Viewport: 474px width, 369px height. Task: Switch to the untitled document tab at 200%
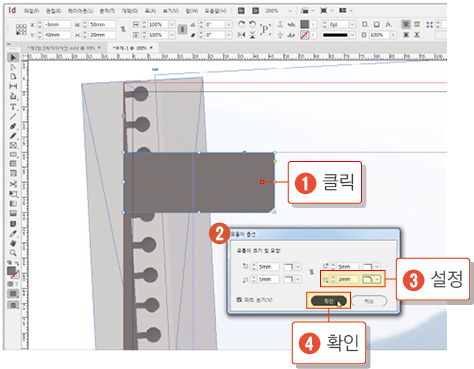pos(133,48)
